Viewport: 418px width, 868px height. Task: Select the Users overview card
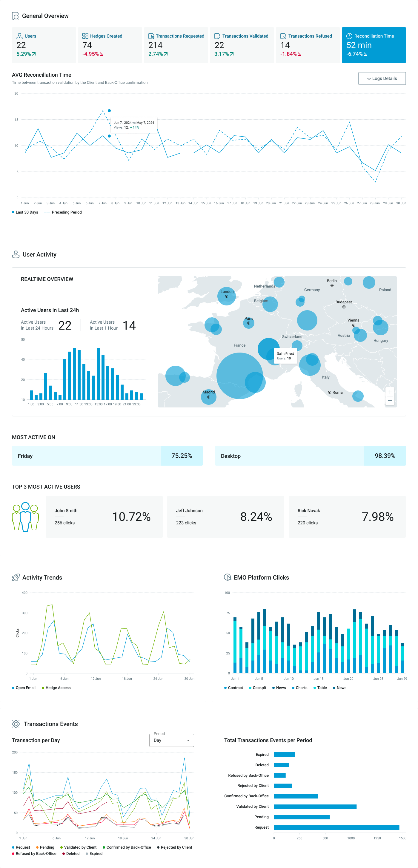(44, 45)
